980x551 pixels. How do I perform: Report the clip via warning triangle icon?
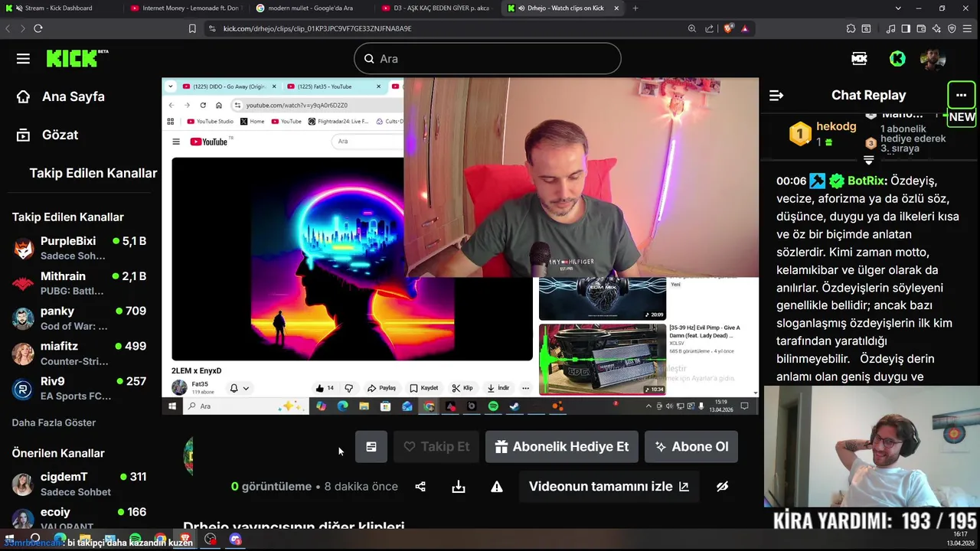497,487
